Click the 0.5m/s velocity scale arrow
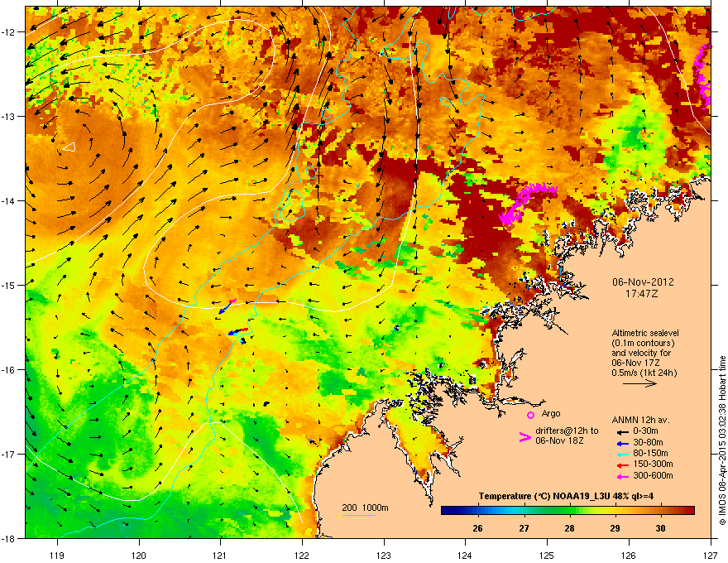The width and height of the screenshot is (728, 563). point(639,383)
